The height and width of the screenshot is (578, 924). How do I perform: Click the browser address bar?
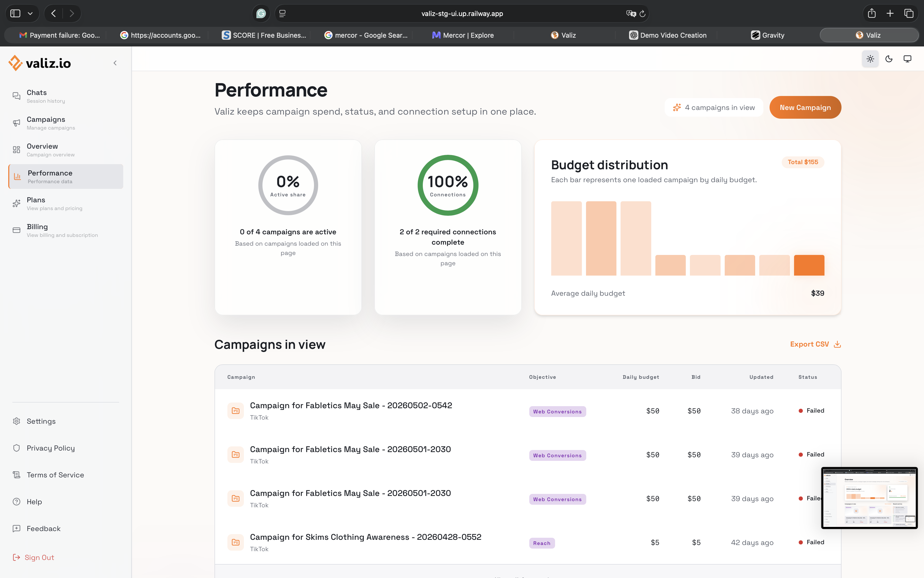tap(462, 14)
